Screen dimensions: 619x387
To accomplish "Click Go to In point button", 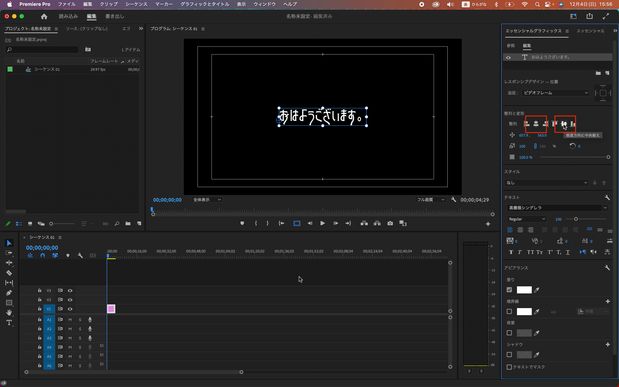I will click(281, 223).
